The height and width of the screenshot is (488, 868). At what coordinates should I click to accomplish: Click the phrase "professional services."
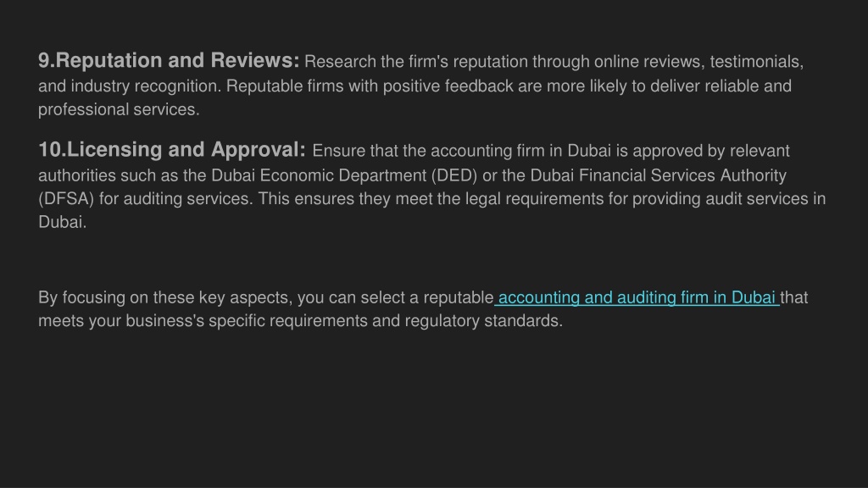tap(119, 109)
